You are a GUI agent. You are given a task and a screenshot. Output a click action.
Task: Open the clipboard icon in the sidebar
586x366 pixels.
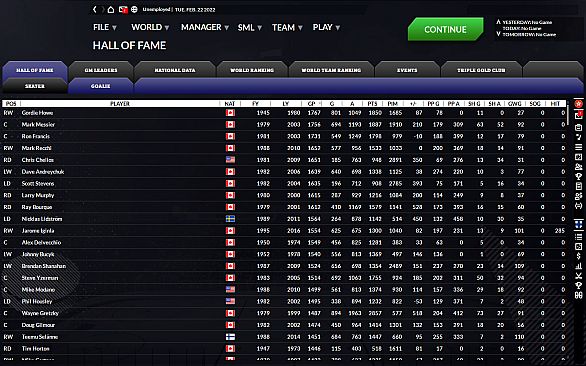tap(579, 127)
